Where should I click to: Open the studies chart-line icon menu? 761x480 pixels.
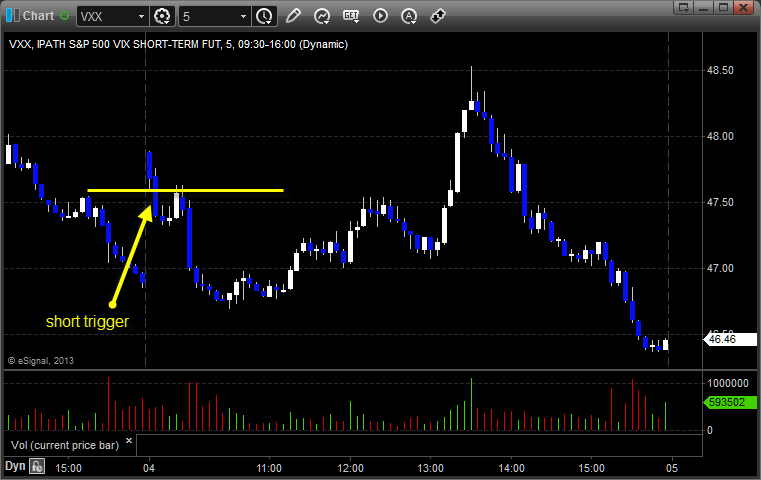(x=322, y=16)
